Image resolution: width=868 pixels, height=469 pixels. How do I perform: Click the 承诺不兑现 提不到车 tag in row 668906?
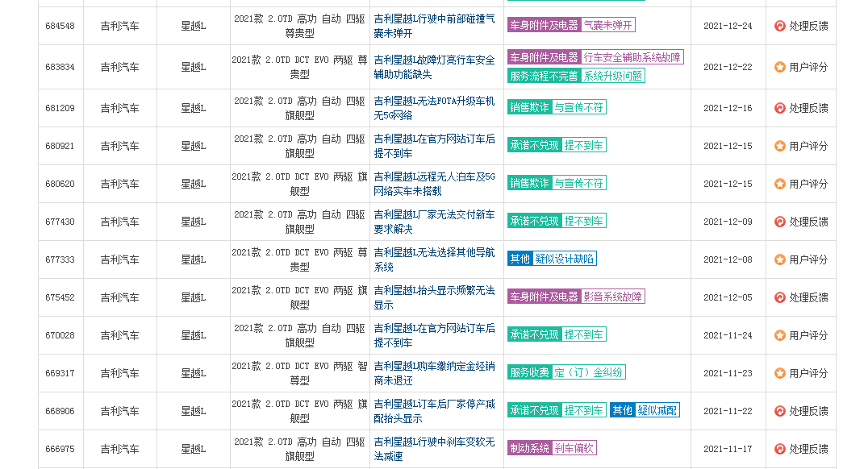557,410
